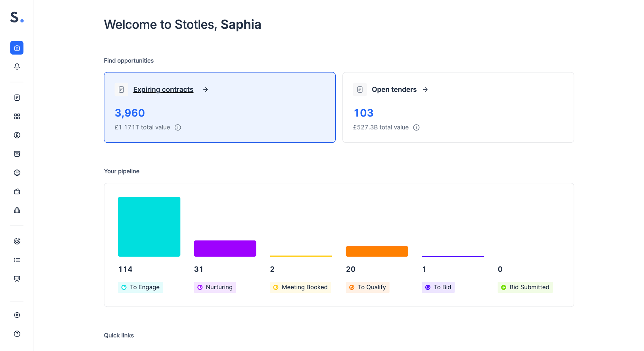Click the Expiring contracts link

163,90
